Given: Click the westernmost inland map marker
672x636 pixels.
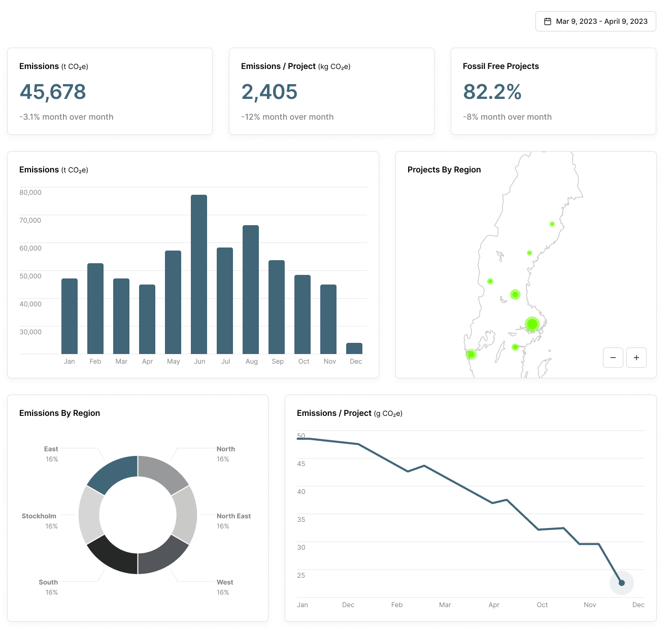Looking at the screenshot, I should point(490,281).
